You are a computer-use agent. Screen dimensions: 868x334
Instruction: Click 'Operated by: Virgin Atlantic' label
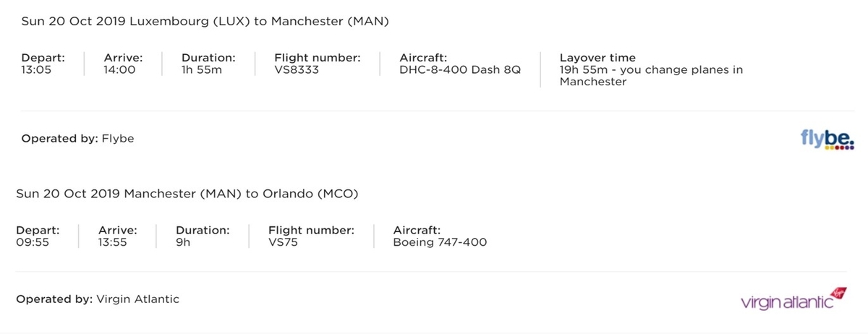(98, 299)
